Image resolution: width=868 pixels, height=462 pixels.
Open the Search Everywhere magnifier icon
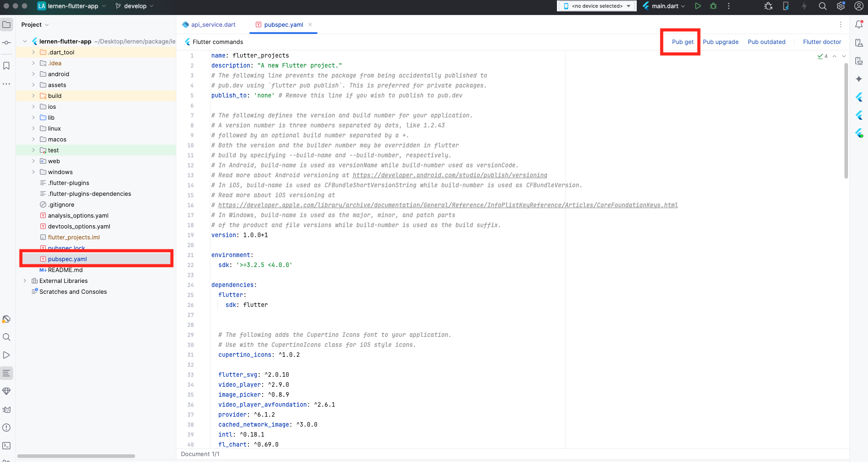pos(823,6)
